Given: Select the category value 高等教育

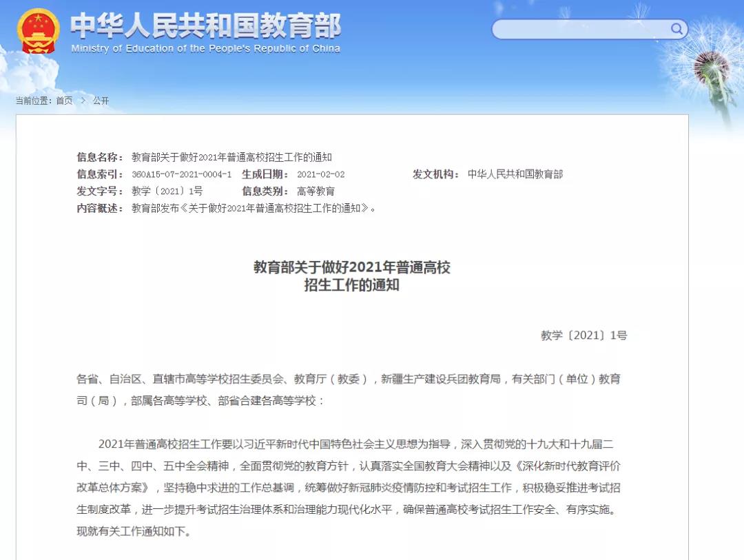Looking at the screenshot, I should tap(316, 191).
